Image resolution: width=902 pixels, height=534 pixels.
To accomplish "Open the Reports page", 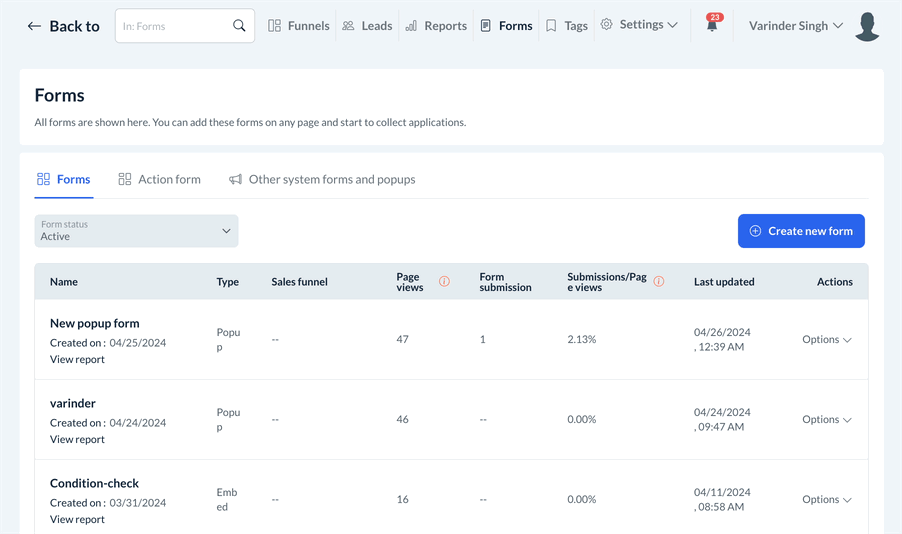I will (x=435, y=26).
